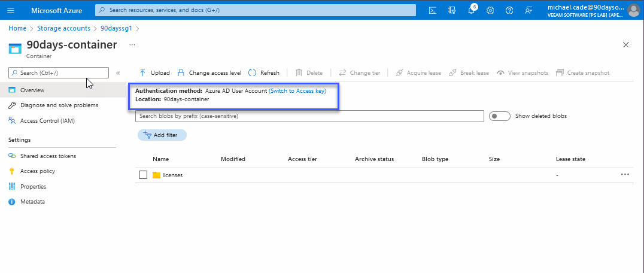Open the feedback icon in header
Screen dimensions: 644x273
click(528, 10)
